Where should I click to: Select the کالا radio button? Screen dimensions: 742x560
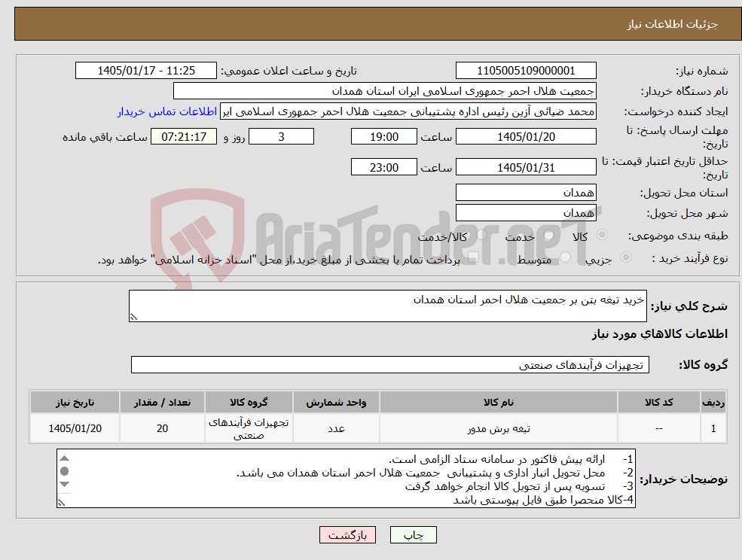click(603, 235)
